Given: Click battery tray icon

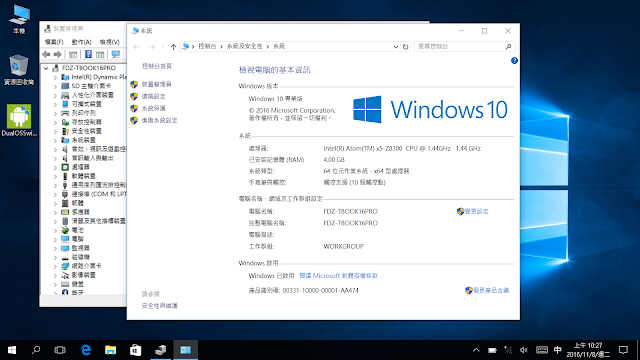Looking at the screenshot, I should coord(492,350).
